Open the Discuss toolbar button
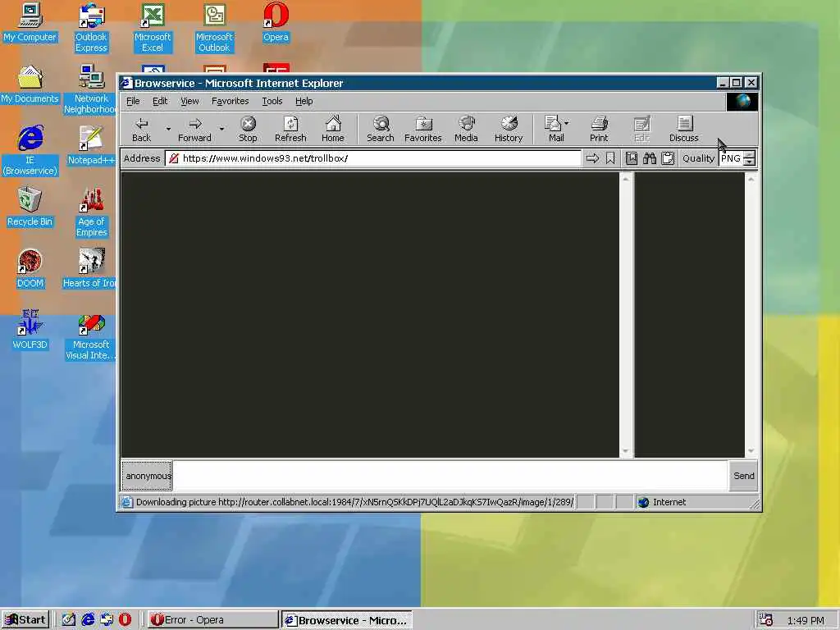Viewport: 840px width, 630px height. pos(684,129)
